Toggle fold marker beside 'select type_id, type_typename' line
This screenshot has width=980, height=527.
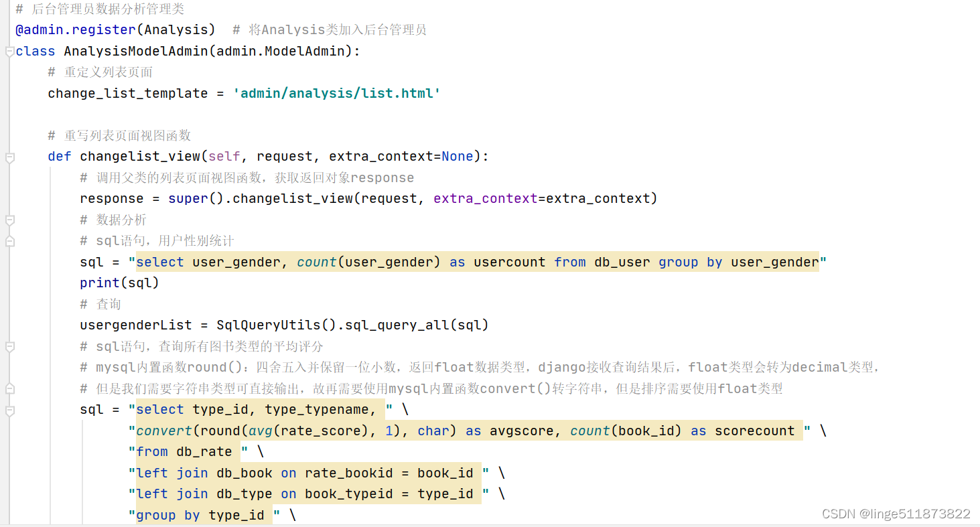9,410
